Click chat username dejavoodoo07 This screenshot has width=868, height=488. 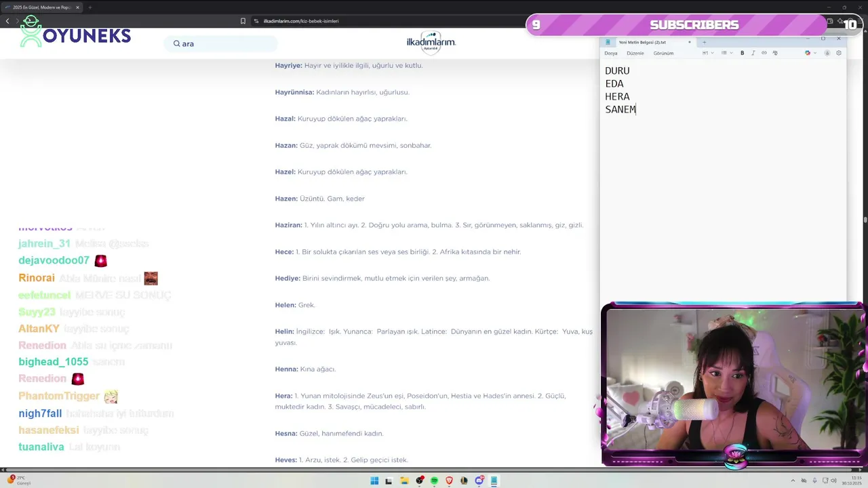click(54, 260)
